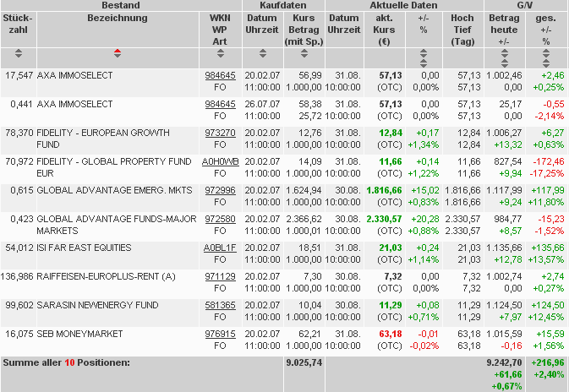Screen dimensions: 569x392
Task: Click total loss value -172,46
Action: 549,161
